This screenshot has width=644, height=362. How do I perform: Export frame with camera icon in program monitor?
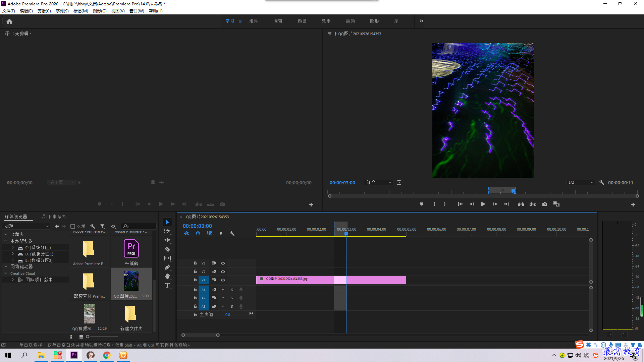(x=545, y=204)
